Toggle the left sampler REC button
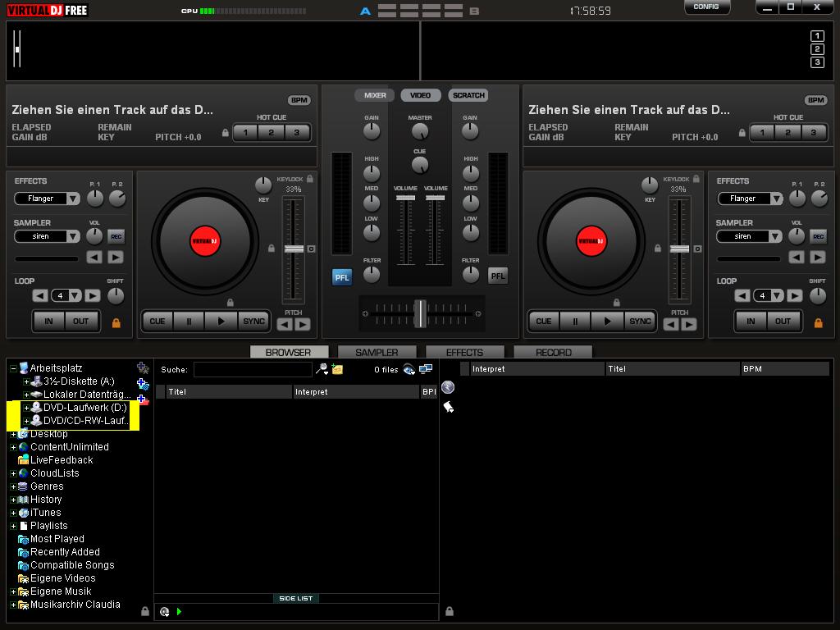This screenshot has width=840, height=630. 116,236
